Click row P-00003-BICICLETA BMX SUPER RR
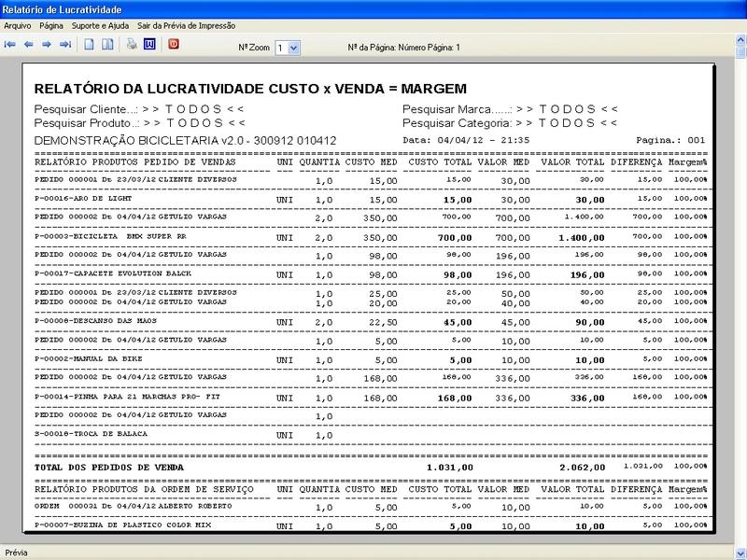 point(371,237)
